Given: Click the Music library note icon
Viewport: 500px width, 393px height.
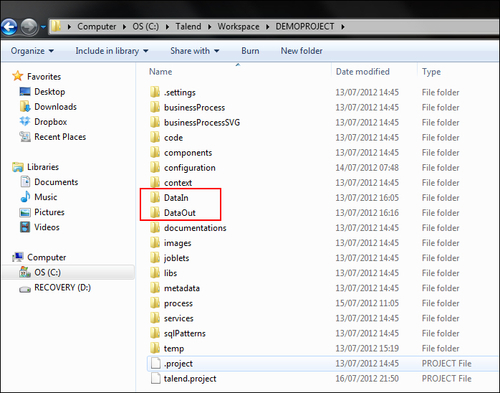Looking at the screenshot, I should tap(25, 197).
